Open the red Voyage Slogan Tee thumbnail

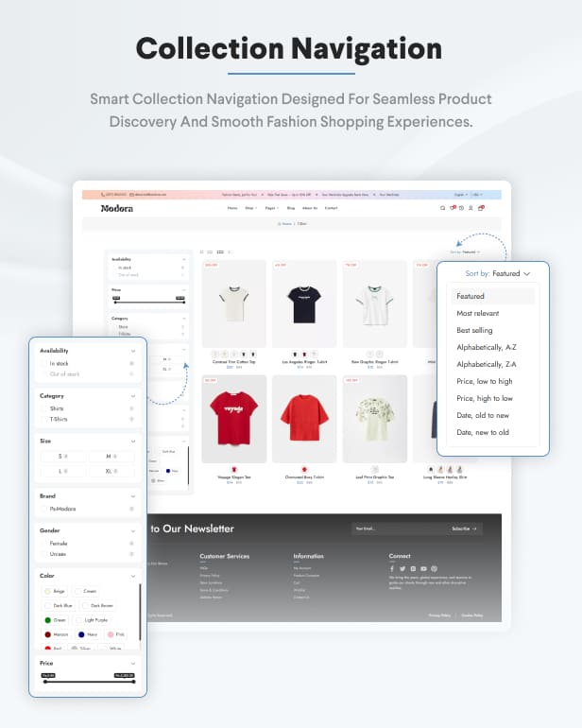pyautogui.click(x=234, y=419)
